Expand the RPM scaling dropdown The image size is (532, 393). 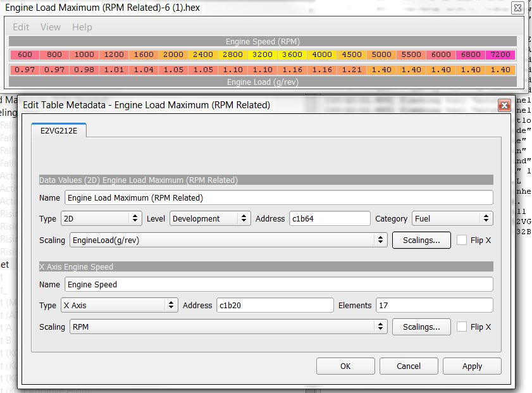pos(228,327)
